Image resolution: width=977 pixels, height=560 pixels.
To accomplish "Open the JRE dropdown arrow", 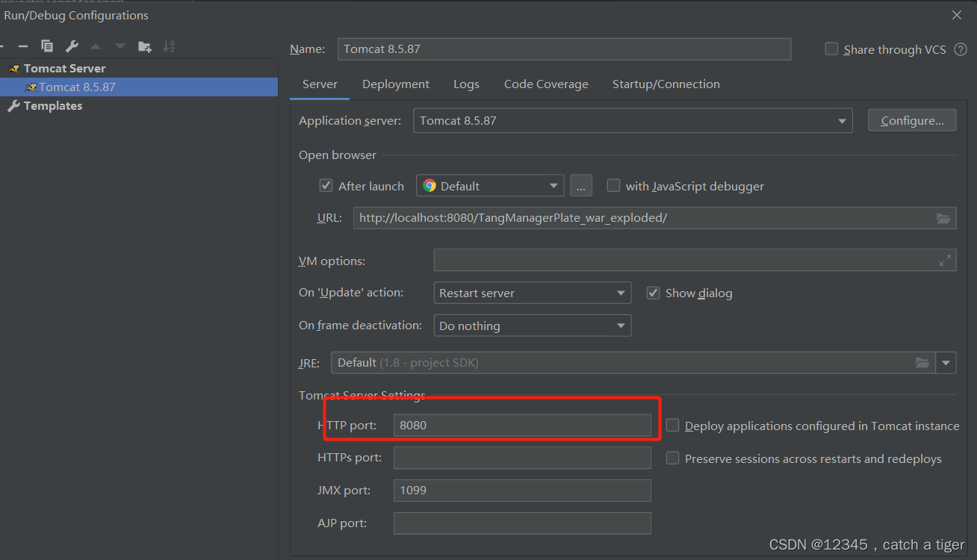I will (947, 363).
